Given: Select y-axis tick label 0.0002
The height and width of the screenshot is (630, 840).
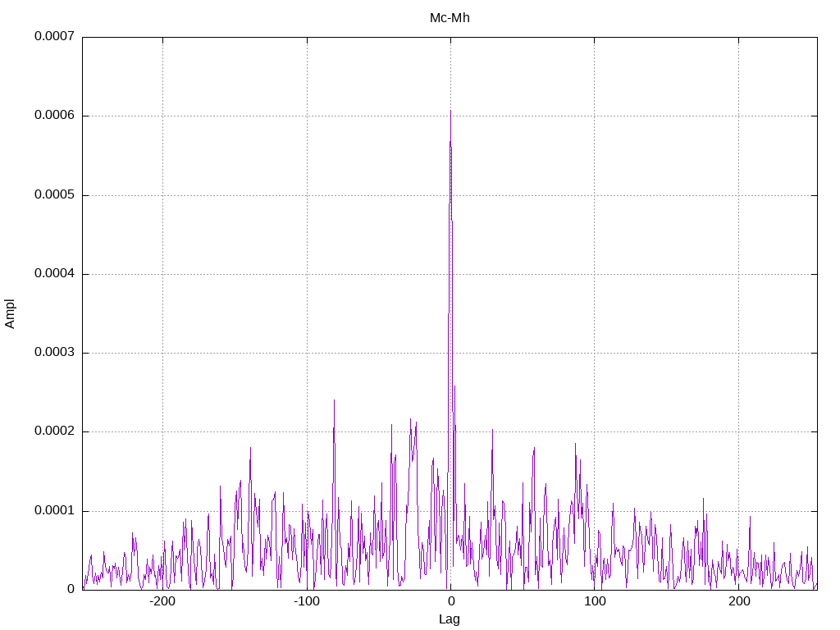Looking at the screenshot, I should pyautogui.click(x=55, y=431).
